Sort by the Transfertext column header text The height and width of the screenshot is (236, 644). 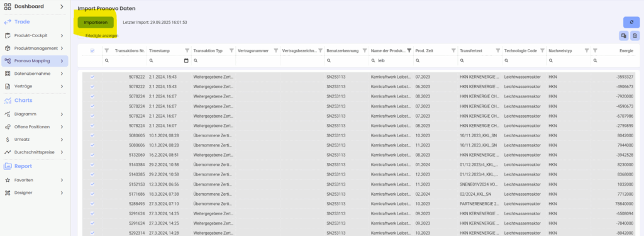(x=470, y=50)
